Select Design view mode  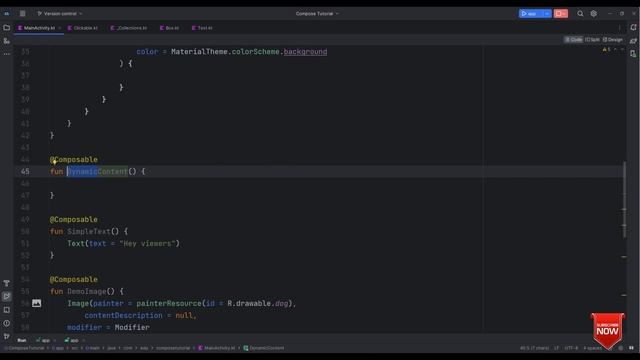(613, 40)
